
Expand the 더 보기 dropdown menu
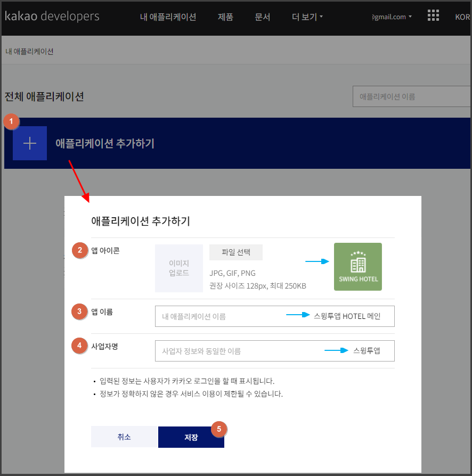click(307, 17)
